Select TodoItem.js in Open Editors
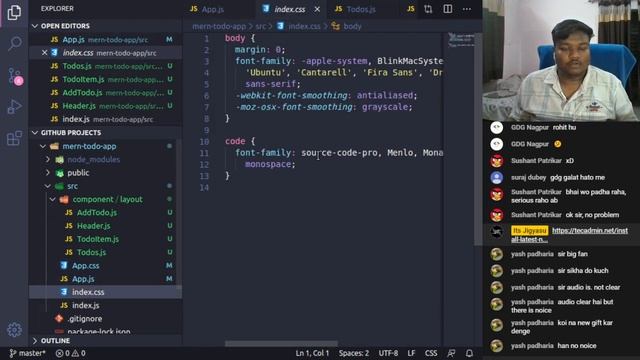Viewport: 640px width, 360px height. (105, 79)
